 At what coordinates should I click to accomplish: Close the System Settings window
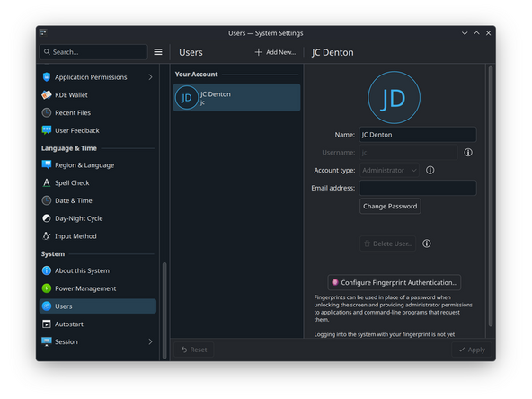488,33
